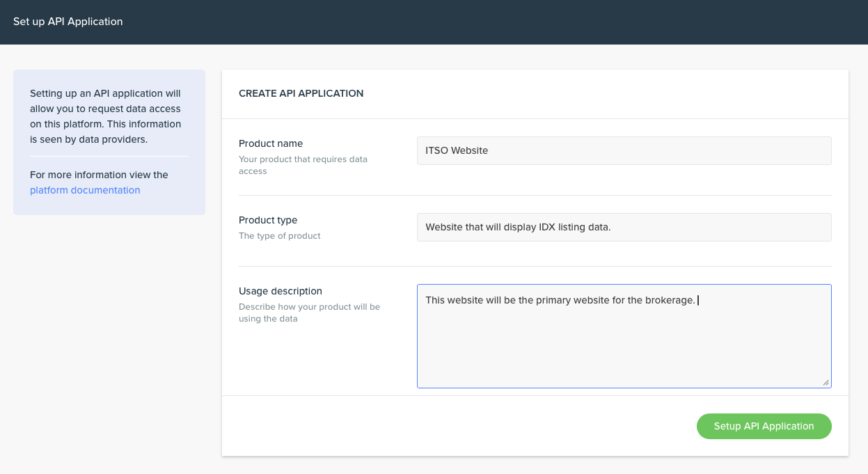Select the ITSO Website text value
The image size is (868, 474).
click(x=457, y=150)
